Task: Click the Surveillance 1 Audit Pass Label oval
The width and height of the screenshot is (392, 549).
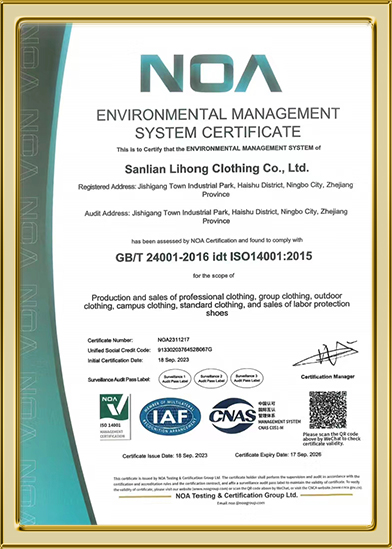Action: [175, 379]
